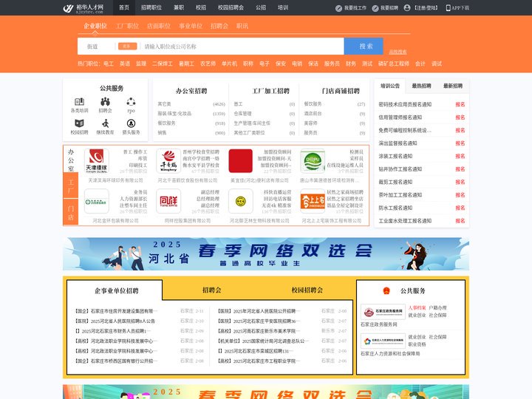Switch to the 最新招聘 tab
Viewport: 532px width, 399px height.
(453, 86)
